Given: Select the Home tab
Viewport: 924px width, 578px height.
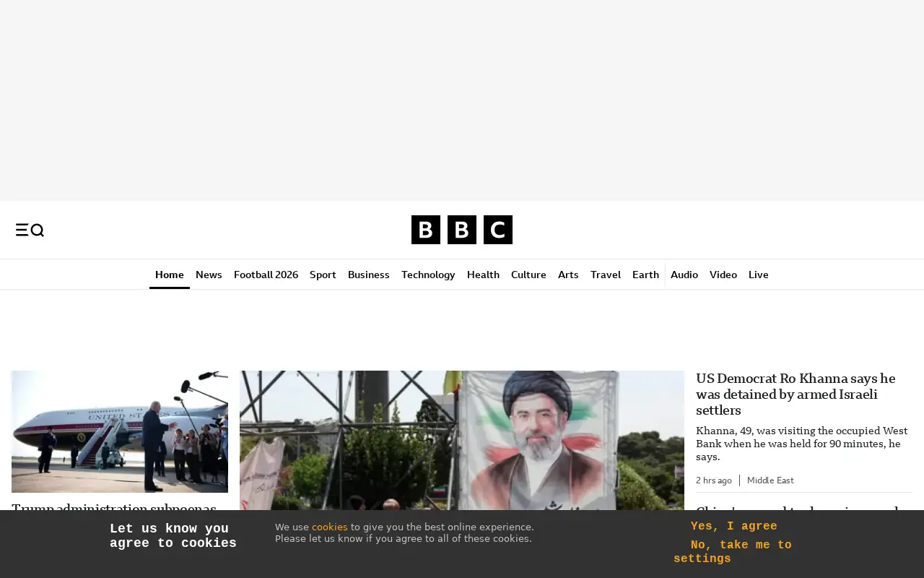Looking at the screenshot, I should [x=170, y=275].
